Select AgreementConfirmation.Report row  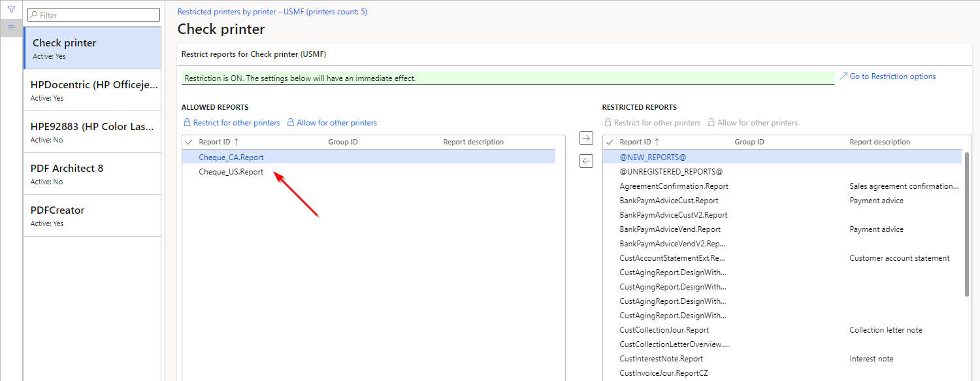point(783,186)
